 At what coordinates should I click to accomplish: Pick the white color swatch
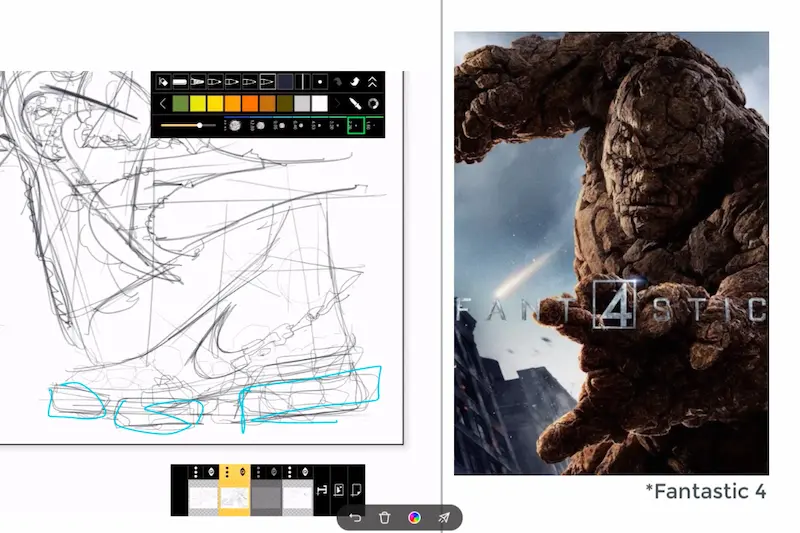(319, 104)
